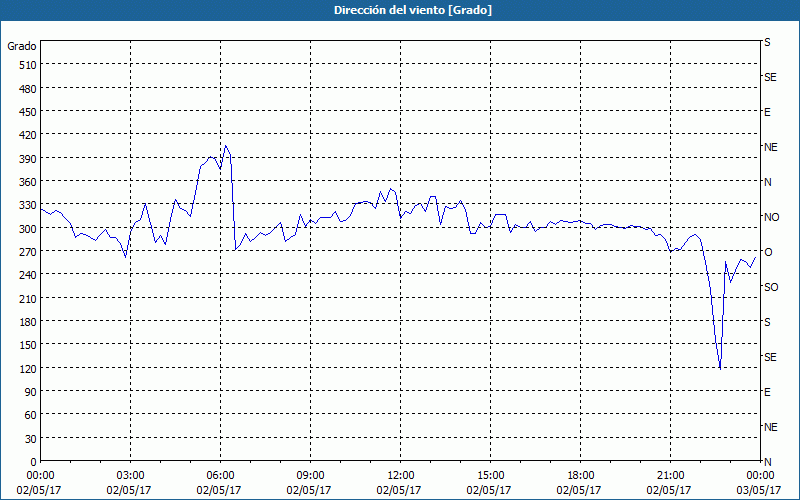
Task: Click the 240 y-axis tick label
Action: pos(29,275)
